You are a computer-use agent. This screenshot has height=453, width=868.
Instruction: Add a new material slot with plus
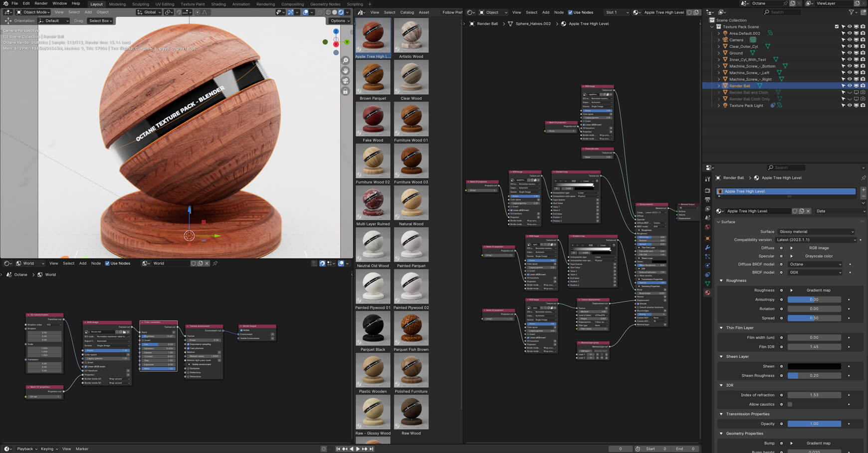864,190
